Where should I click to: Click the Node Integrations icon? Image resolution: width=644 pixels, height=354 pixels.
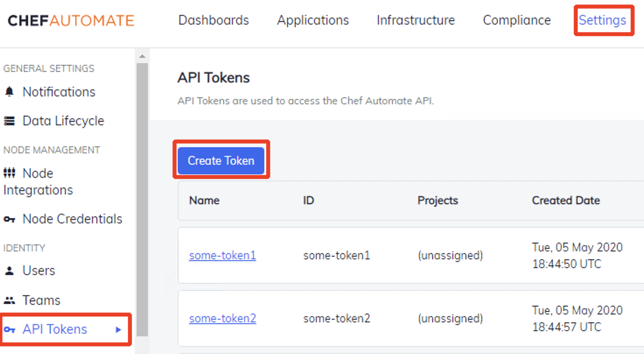click(x=9, y=173)
